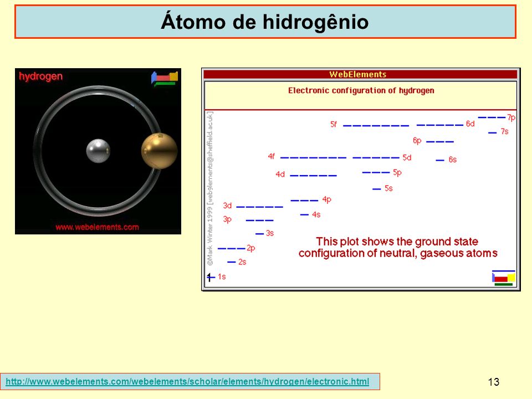Click the periodic table icon in configuration chart

[504, 278]
